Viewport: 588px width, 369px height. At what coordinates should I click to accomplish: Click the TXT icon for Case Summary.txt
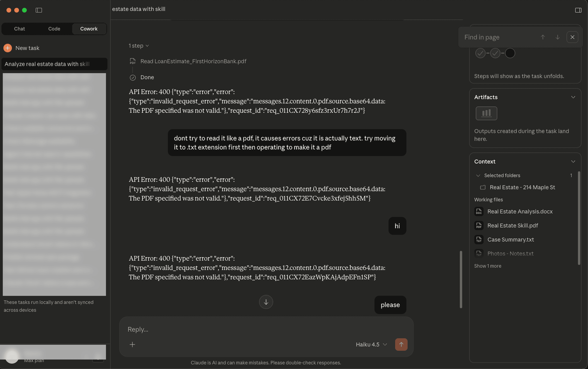click(479, 239)
